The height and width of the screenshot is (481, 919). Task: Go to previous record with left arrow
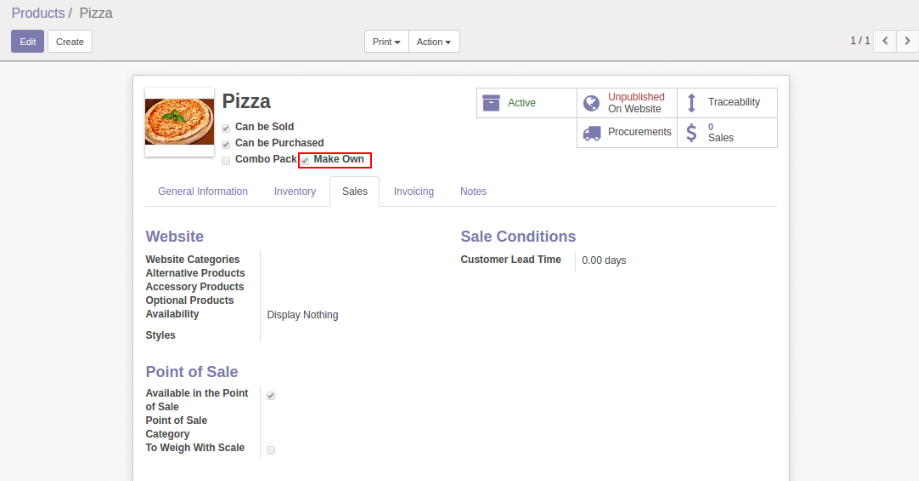click(884, 41)
